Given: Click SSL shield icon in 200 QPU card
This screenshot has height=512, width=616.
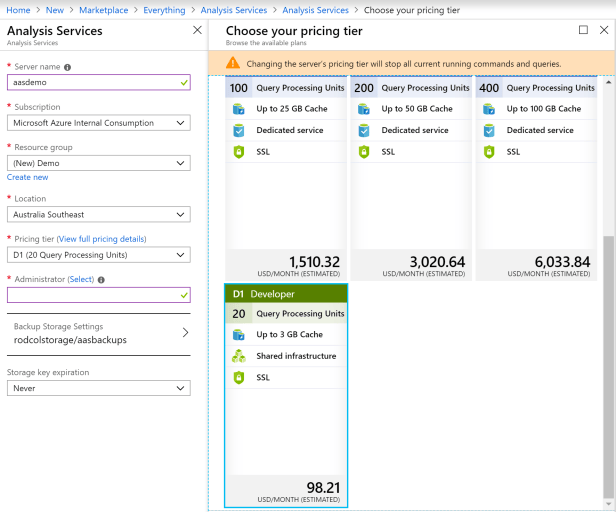Looking at the screenshot, I should pyautogui.click(x=364, y=152).
